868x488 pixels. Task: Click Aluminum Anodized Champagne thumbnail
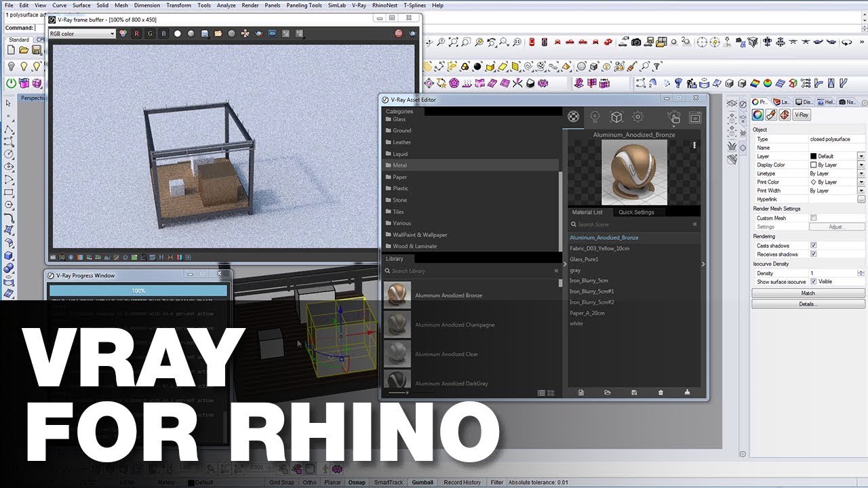tap(397, 325)
